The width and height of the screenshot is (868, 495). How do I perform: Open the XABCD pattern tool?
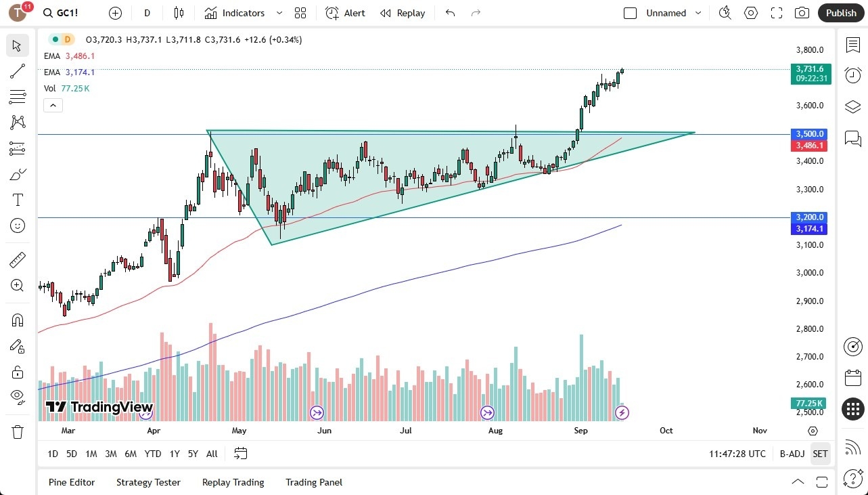click(x=18, y=122)
